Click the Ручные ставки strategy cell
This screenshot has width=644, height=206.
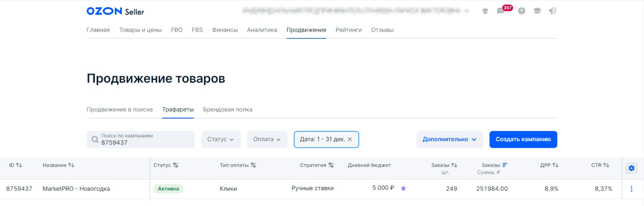point(313,188)
